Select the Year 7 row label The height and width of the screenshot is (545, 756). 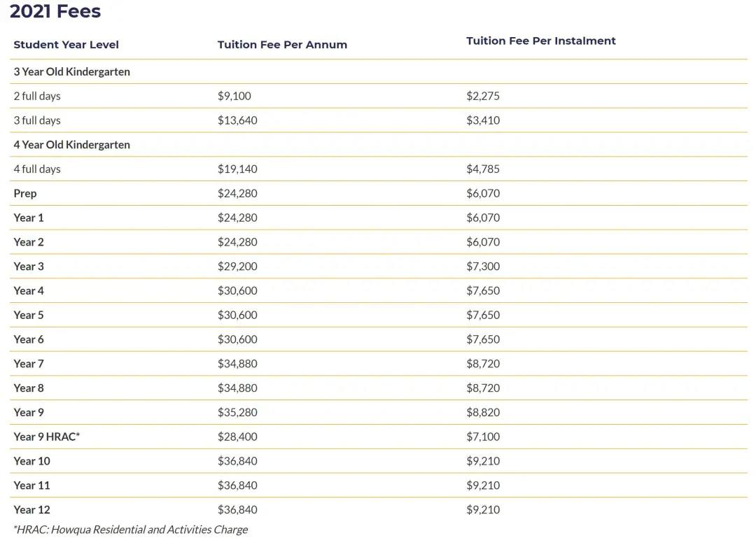coord(29,364)
